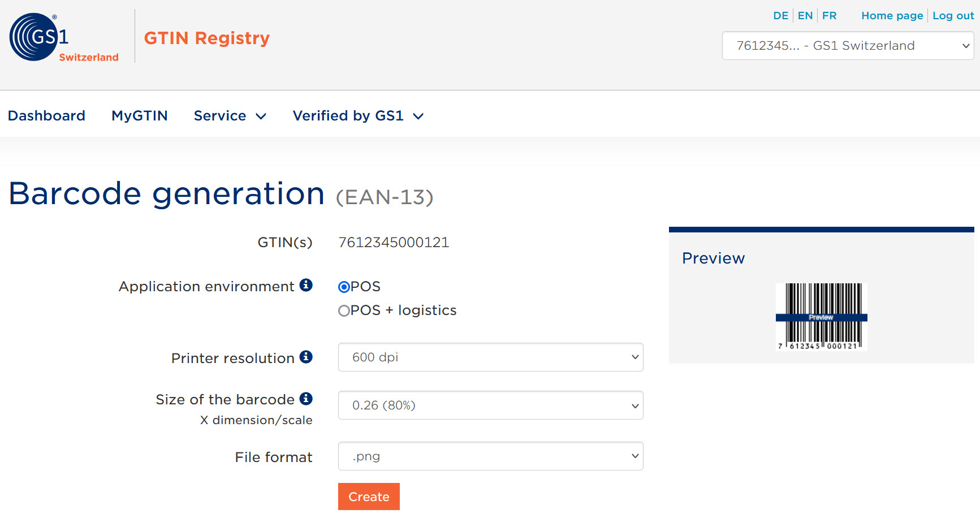Click the Create button
The width and height of the screenshot is (980, 518).
[369, 497]
